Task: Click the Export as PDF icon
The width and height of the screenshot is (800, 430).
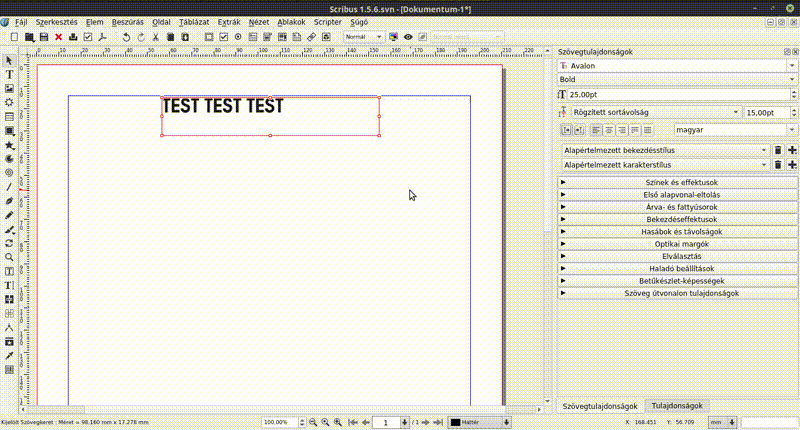Action: [103, 37]
